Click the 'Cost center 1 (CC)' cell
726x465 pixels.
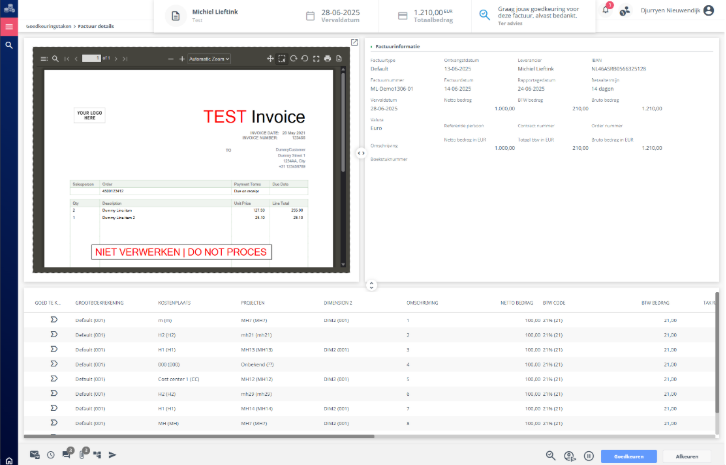(178, 379)
